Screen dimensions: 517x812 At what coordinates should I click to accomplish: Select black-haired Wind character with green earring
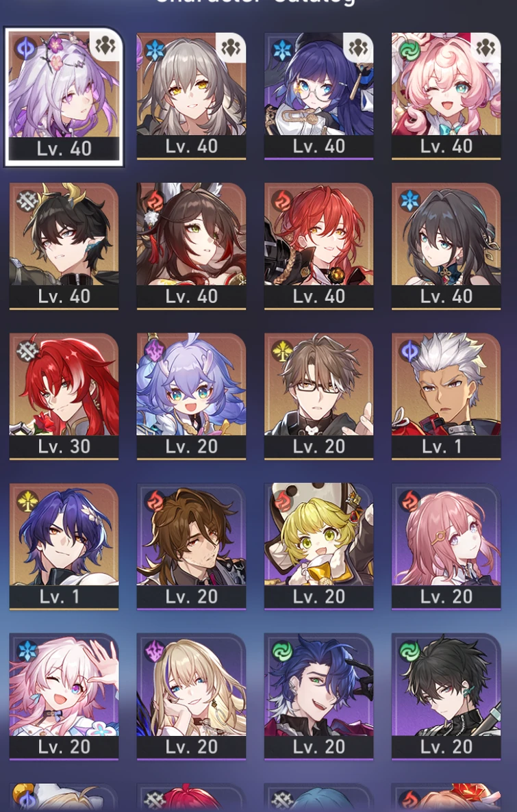[x=446, y=697]
